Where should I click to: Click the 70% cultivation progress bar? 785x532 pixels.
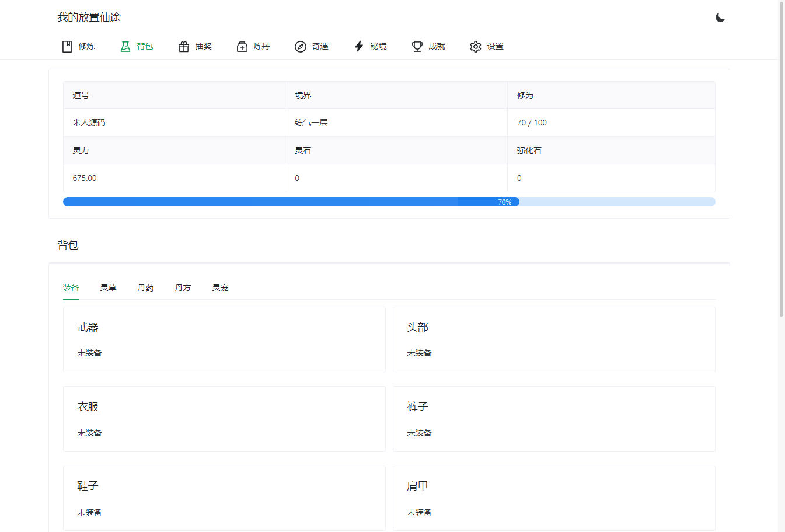pos(389,202)
